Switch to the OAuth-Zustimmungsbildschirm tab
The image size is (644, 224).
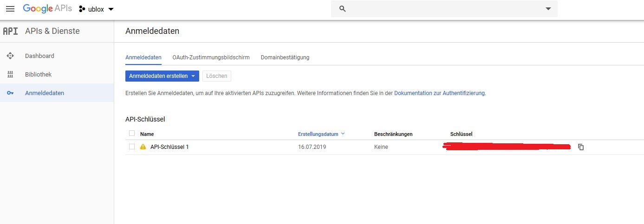coord(211,58)
